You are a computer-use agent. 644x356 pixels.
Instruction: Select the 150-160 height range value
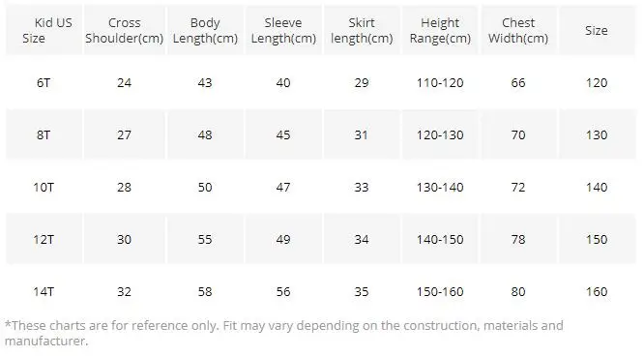(x=440, y=292)
